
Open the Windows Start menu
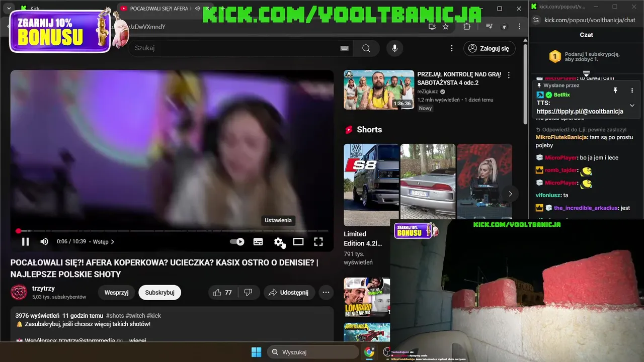pyautogui.click(x=256, y=352)
